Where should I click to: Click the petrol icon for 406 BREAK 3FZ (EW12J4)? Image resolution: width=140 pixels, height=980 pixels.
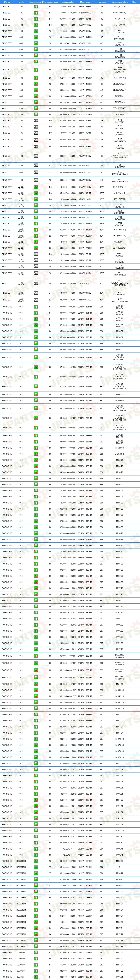36,236
